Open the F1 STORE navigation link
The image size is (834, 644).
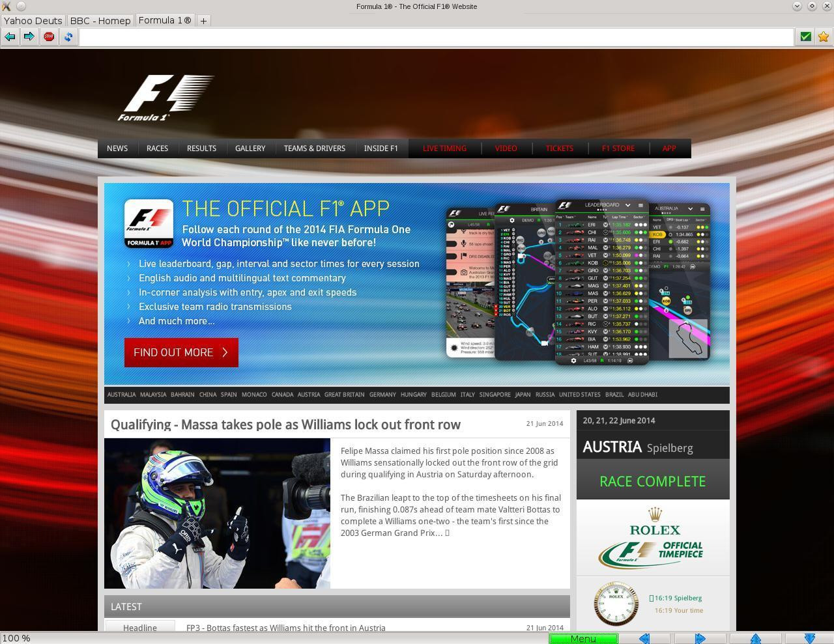pyautogui.click(x=618, y=148)
